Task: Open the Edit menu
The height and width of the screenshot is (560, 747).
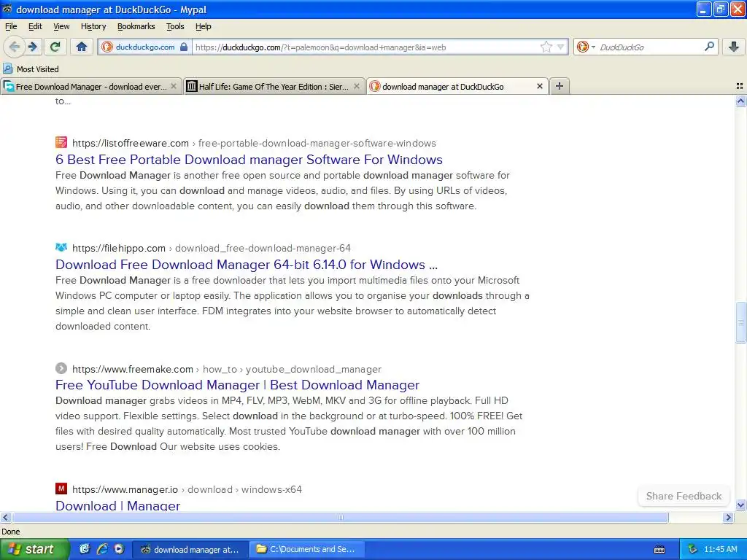Action: point(35,26)
